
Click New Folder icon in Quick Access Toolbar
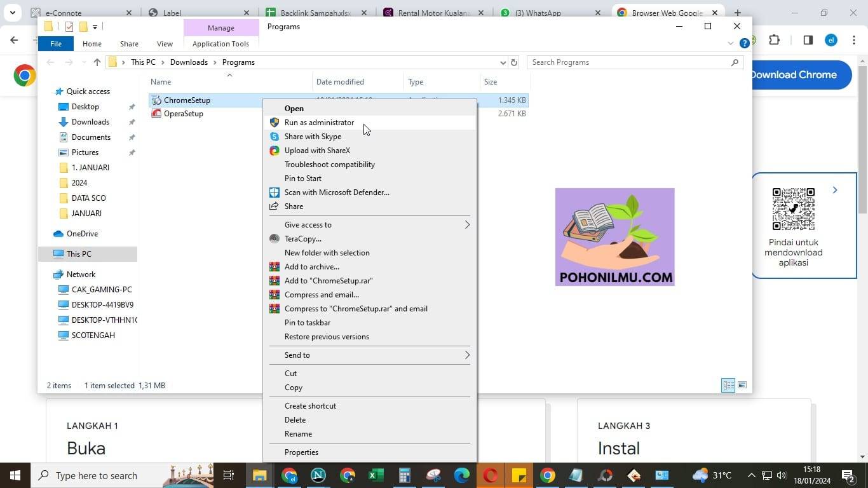[x=83, y=27]
